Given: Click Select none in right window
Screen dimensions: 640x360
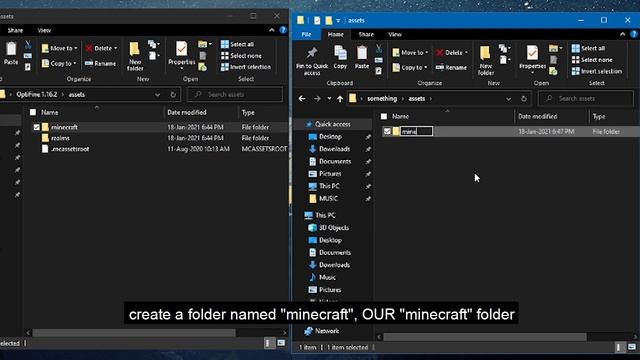Looking at the screenshot, I should point(592,60).
